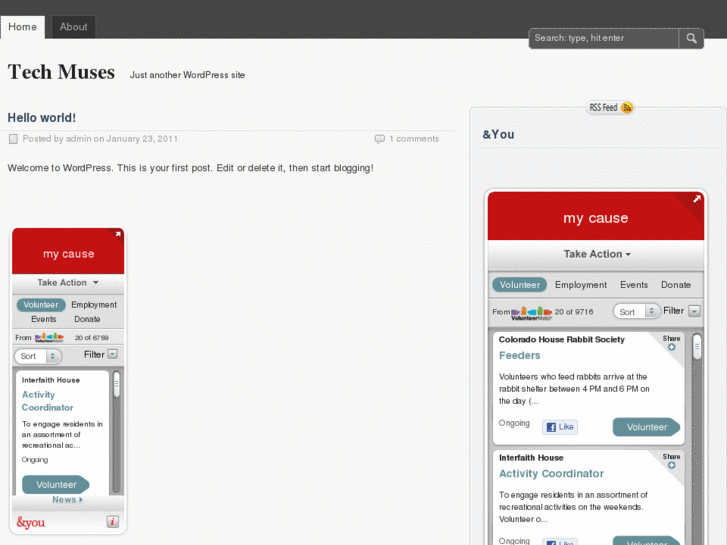This screenshot has width=727, height=545.
Task: Open Sort dropdown in small widget
Action: [38, 356]
